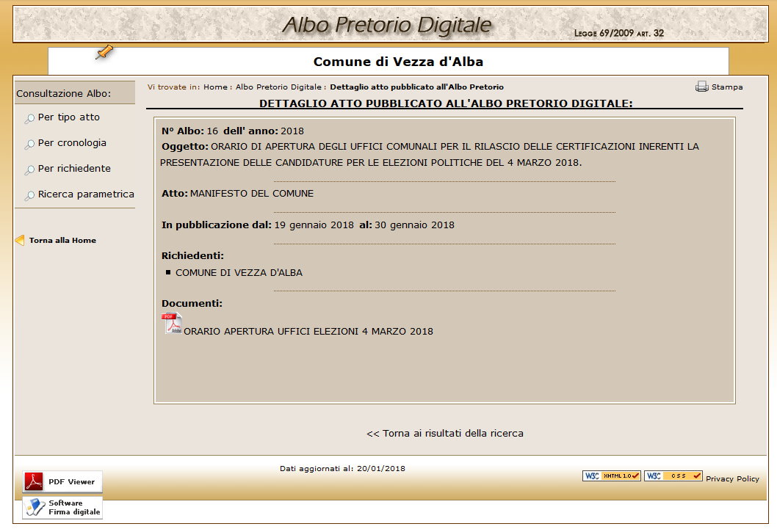Click the Comune di Vezza d'Alba title

[398, 62]
